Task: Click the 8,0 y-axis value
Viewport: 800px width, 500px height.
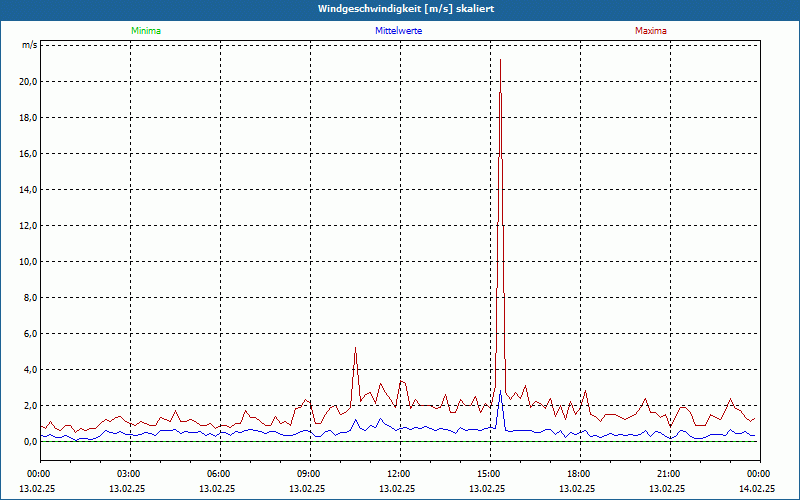Action: pos(31,297)
